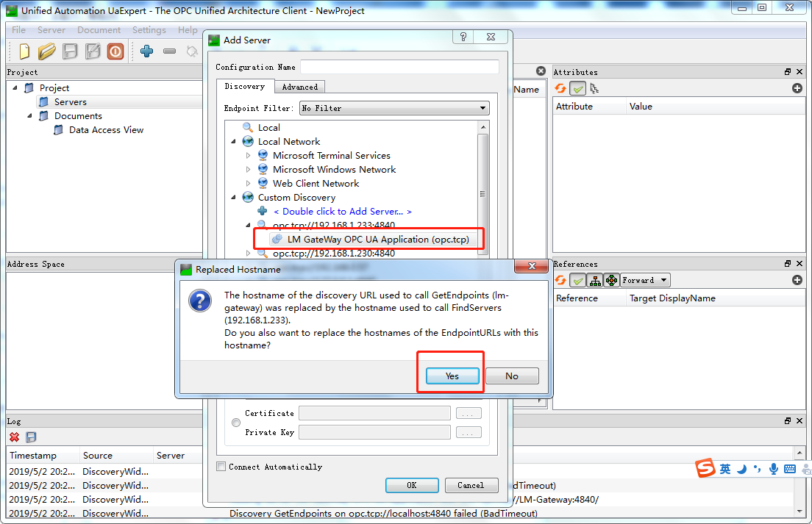Click No in Replaced Hostname dialog
Screen dimensions: 812x524
pyautogui.click(x=512, y=376)
